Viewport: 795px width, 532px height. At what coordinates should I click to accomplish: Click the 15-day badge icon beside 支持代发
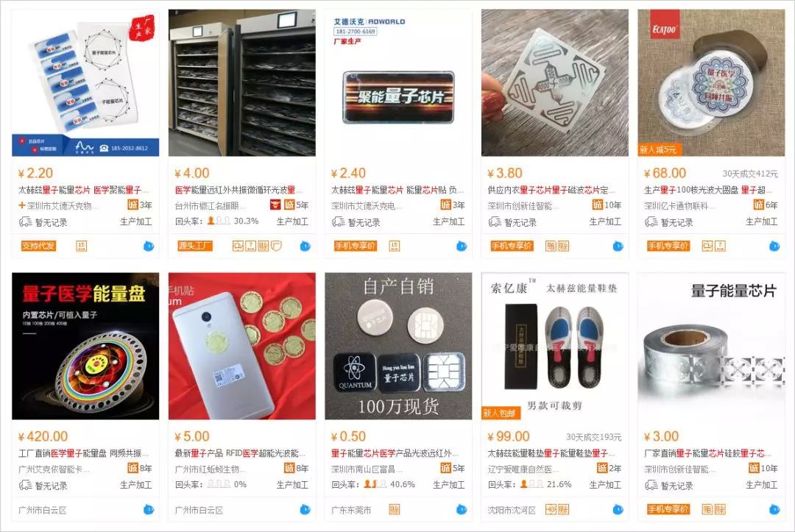pos(82,247)
